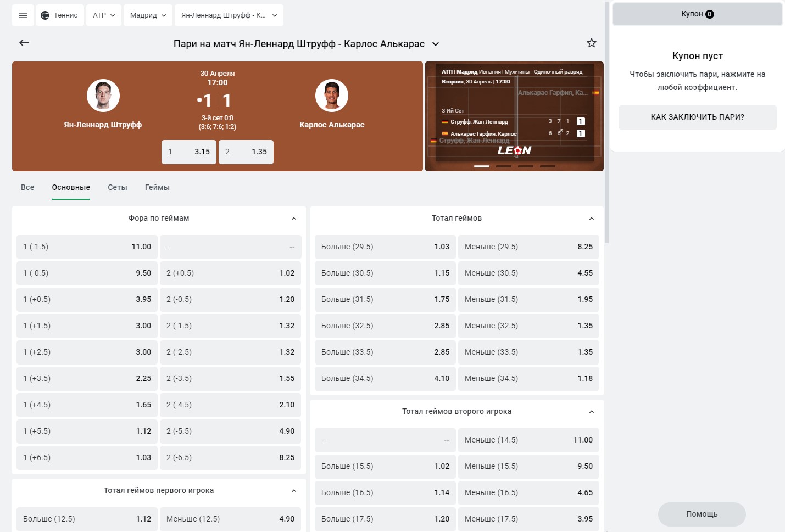The height and width of the screenshot is (532, 785).
Task: Collapse the Тотал геймов второго игрока section
Action: (592, 412)
